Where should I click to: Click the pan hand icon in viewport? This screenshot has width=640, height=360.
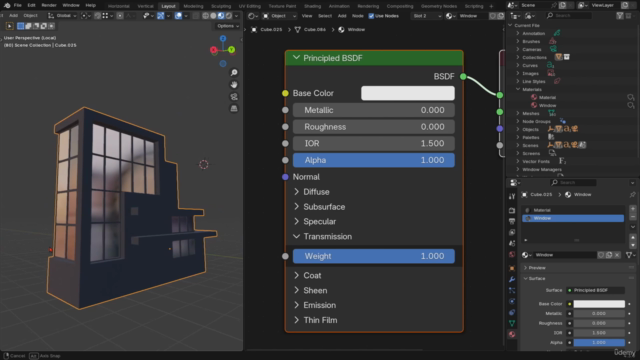[234, 84]
